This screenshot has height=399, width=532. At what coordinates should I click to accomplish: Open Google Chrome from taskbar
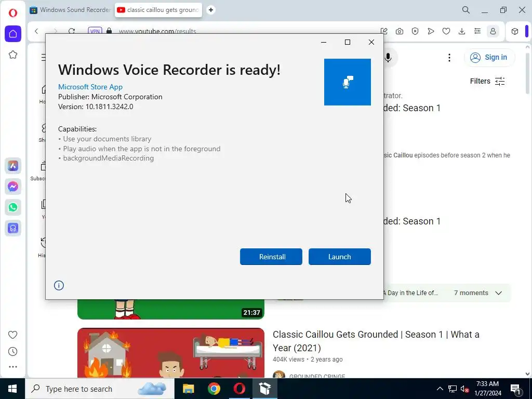pyautogui.click(x=214, y=389)
